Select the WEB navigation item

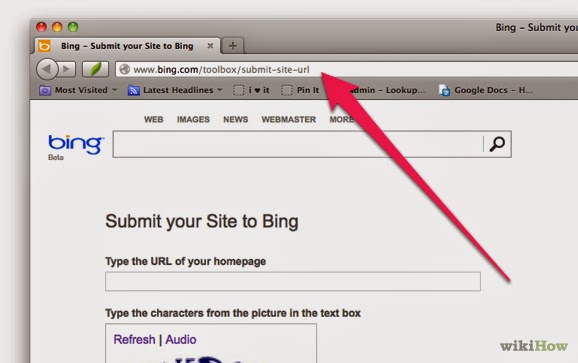click(x=154, y=119)
